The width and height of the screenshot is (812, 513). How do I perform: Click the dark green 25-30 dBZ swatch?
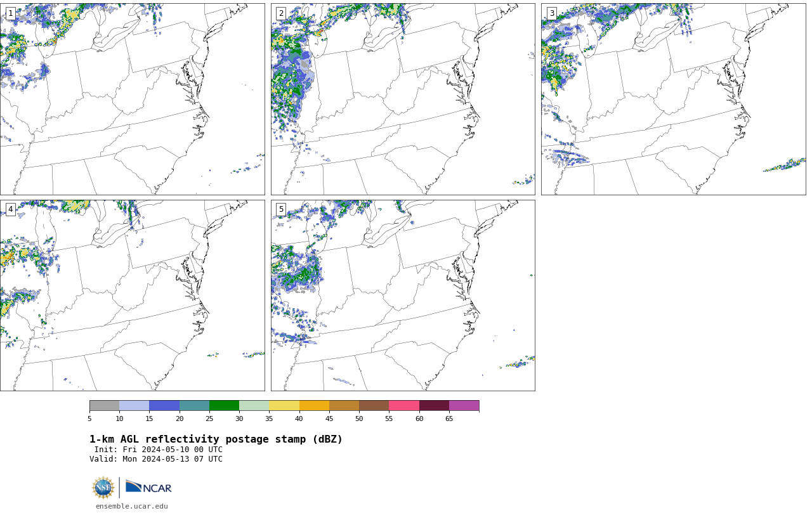pos(224,406)
